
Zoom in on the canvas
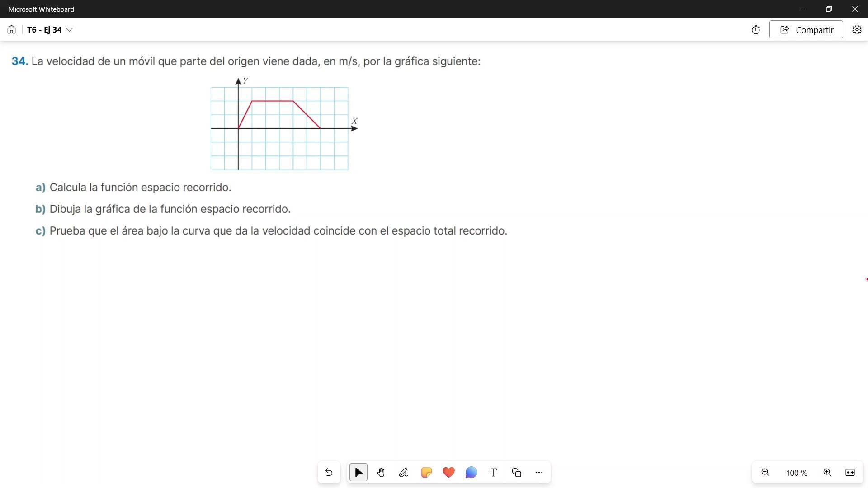pos(827,473)
